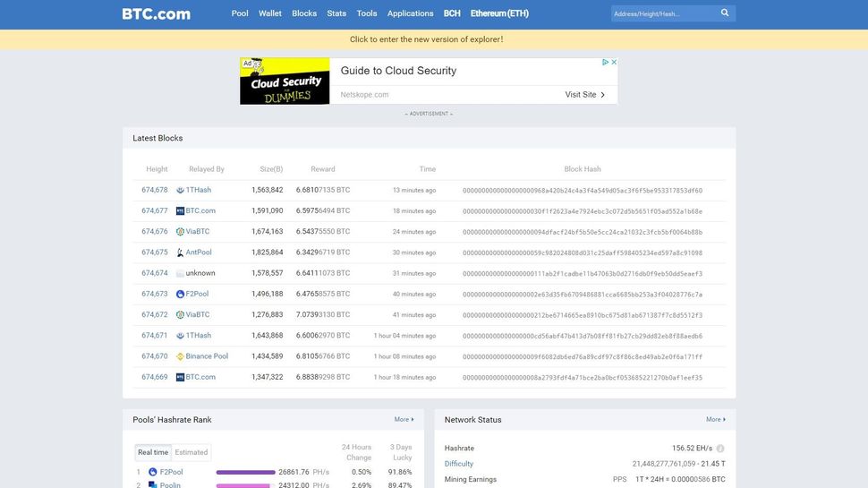The image size is (868, 488).
Task: Open the Applications menu
Action: 410,13
